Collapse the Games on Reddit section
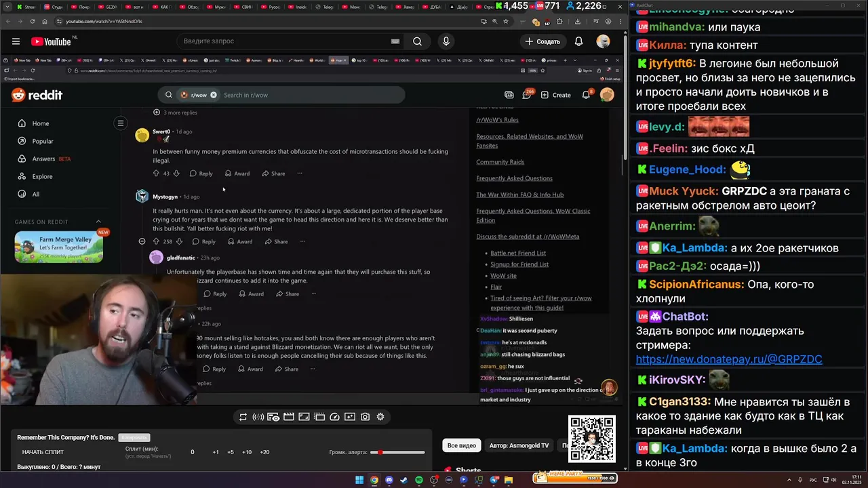The width and height of the screenshot is (868, 488). tap(98, 222)
